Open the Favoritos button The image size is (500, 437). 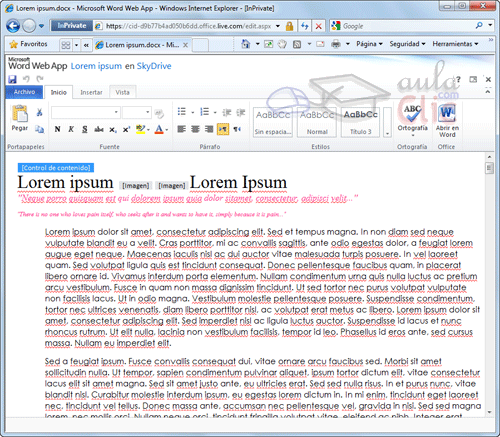[29, 44]
